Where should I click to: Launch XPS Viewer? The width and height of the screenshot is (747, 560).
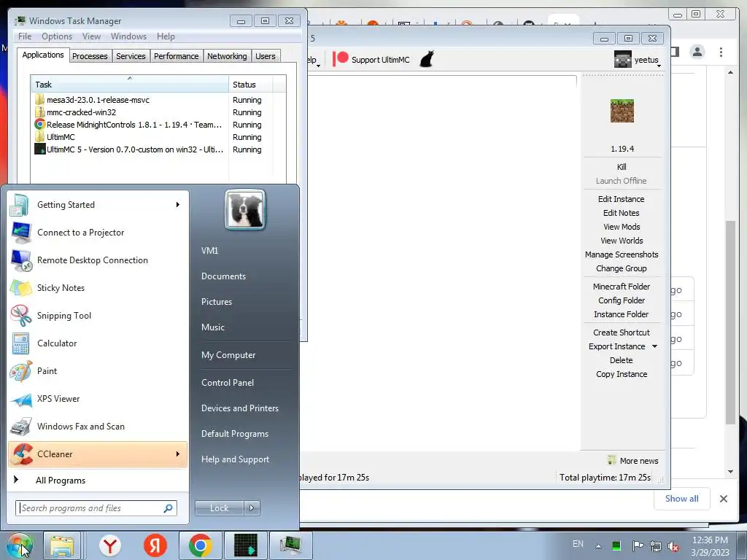(x=97, y=399)
